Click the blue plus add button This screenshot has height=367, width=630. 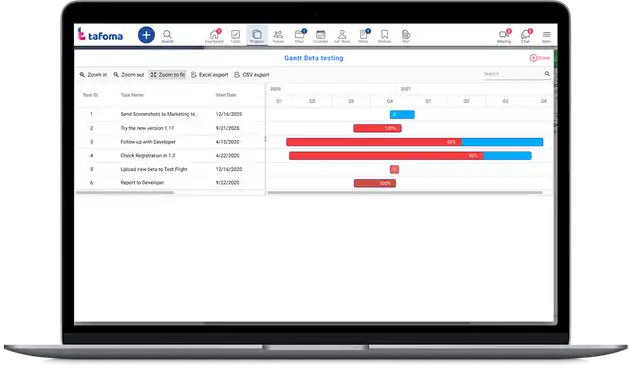click(x=146, y=35)
